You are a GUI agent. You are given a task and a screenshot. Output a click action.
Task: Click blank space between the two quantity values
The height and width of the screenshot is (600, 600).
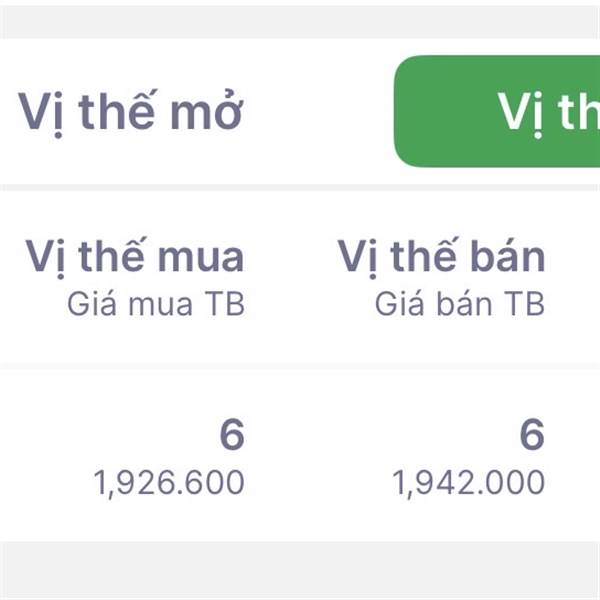[380, 435]
